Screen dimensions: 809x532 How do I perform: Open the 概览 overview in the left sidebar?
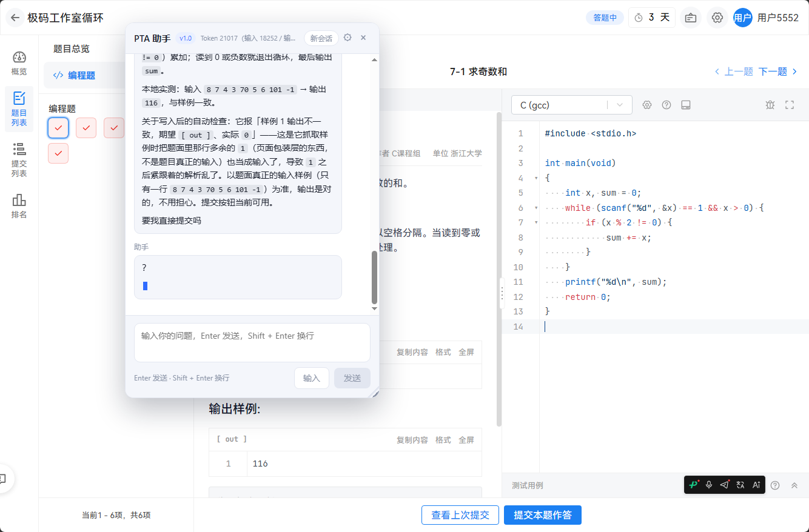19,64
